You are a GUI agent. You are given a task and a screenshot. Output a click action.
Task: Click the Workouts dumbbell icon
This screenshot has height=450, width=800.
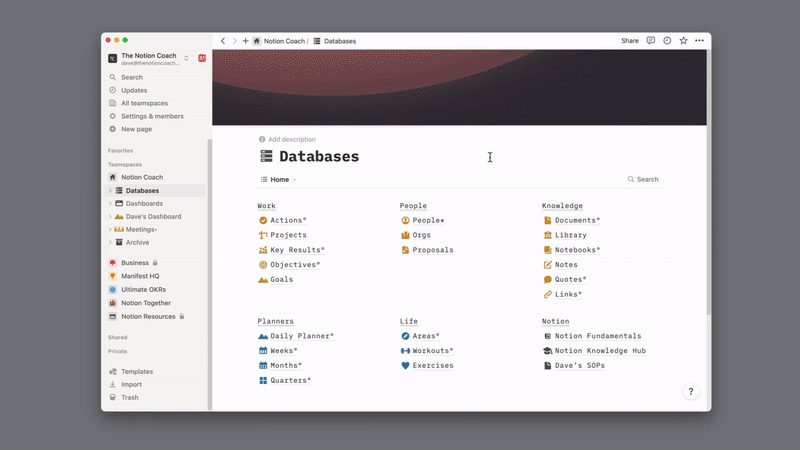(405, 351)
